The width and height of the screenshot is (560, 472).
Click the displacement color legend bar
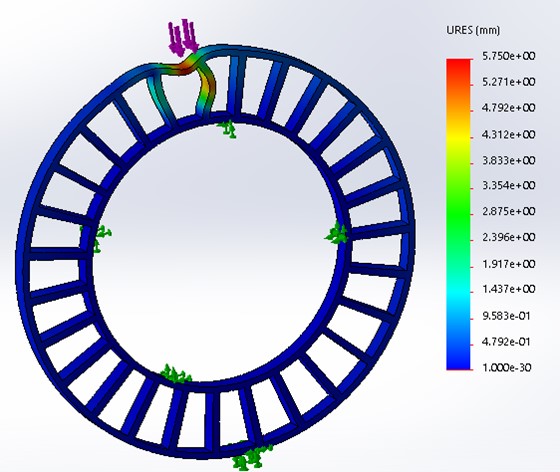click(458, 214)
